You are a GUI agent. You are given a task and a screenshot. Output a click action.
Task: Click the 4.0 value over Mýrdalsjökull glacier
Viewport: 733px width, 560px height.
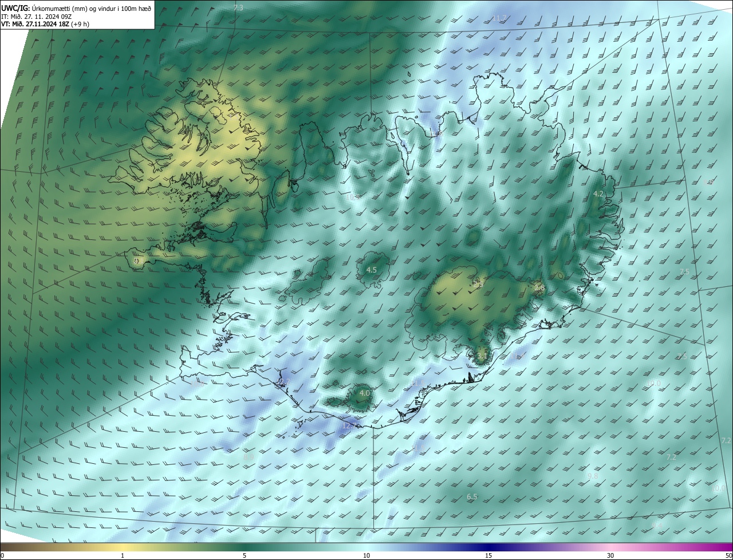(364, 393)
